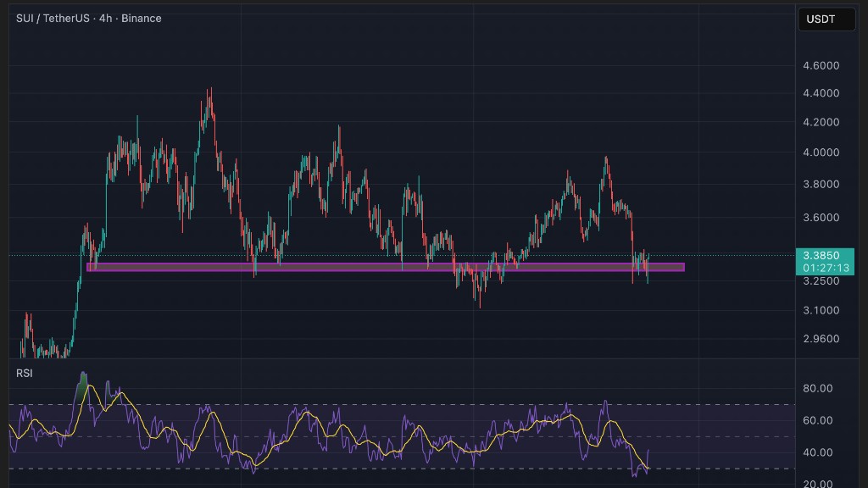The width and height of the screenshot is (868, 488).
Task: Click the 4.4000 price axis label
Action: tap(820, 93)
